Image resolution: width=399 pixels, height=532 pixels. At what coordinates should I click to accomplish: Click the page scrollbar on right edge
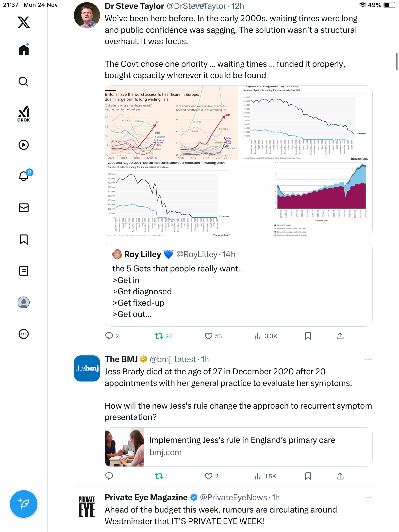pos(396,62)
